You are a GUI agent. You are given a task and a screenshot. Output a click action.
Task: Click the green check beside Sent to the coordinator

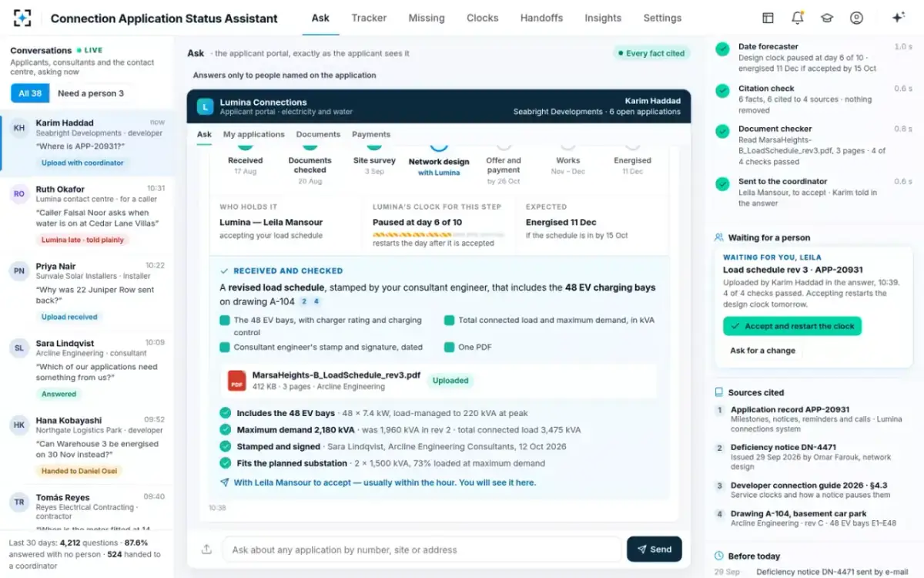(x=722, y=184)
